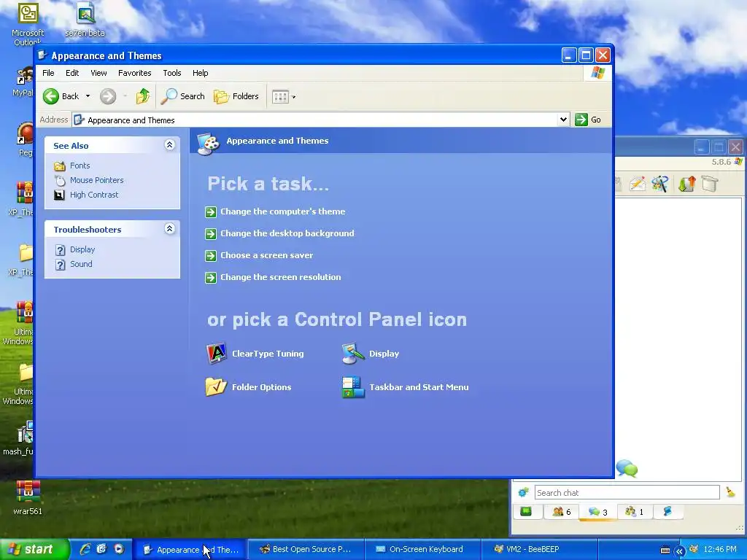Screen dimensions: 747x560
Task: Open Fonts from See Also
Action: pyautogui.click(x=80, y=166)
